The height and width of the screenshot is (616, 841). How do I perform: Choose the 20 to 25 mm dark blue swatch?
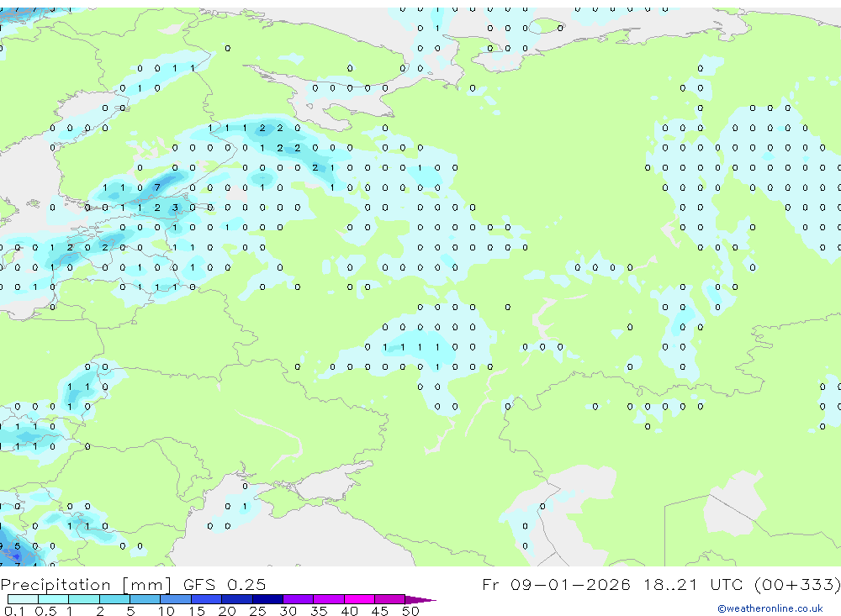237,599
